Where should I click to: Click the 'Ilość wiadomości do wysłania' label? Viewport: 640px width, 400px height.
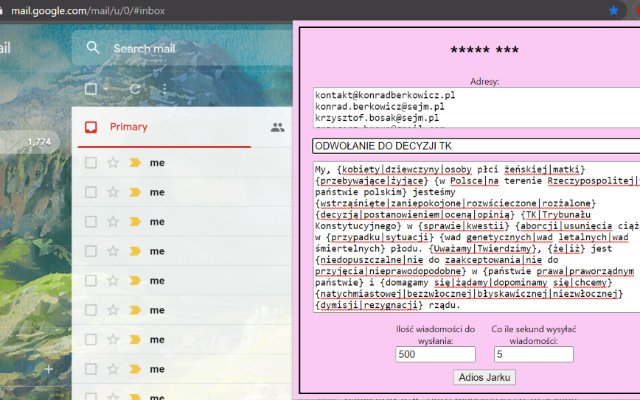[435, 335]
